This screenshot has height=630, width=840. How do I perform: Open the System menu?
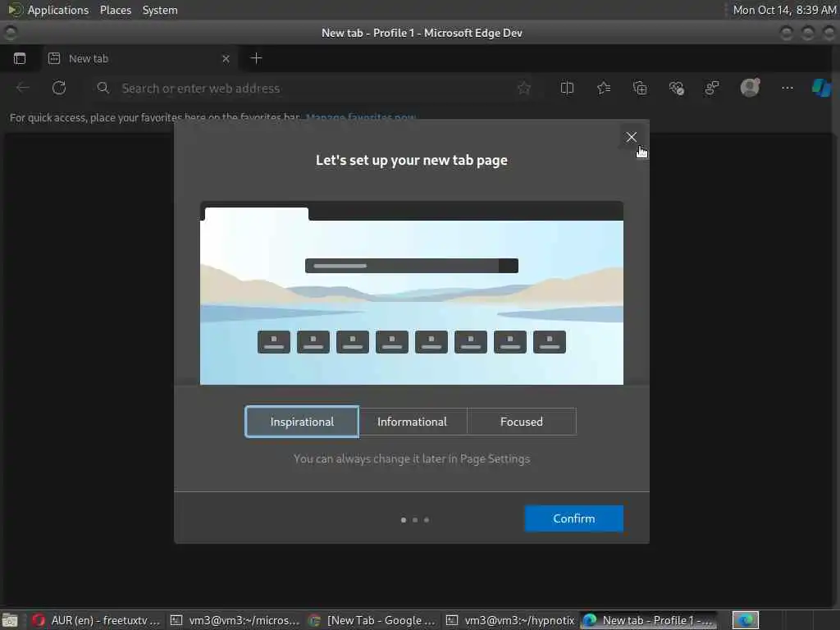pyautogui.click(x=160, y=10)
